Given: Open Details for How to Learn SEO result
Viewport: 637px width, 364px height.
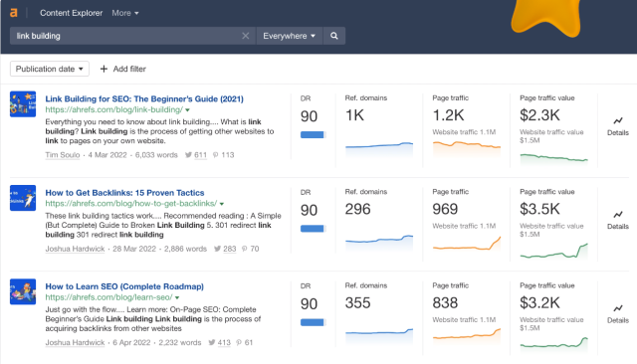Looking at the screenshot, I should (617, 314).
